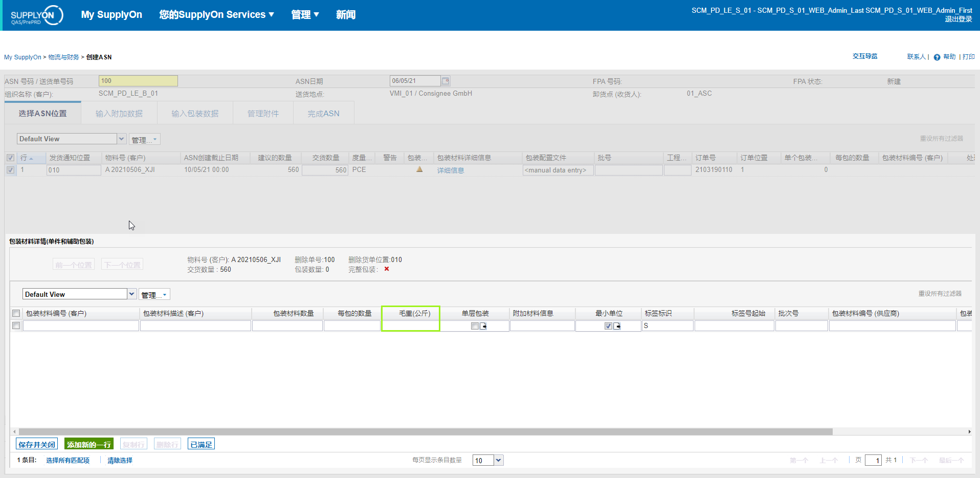Click 添加新的一行 button

pyautogui.click(x=89, y=444)
